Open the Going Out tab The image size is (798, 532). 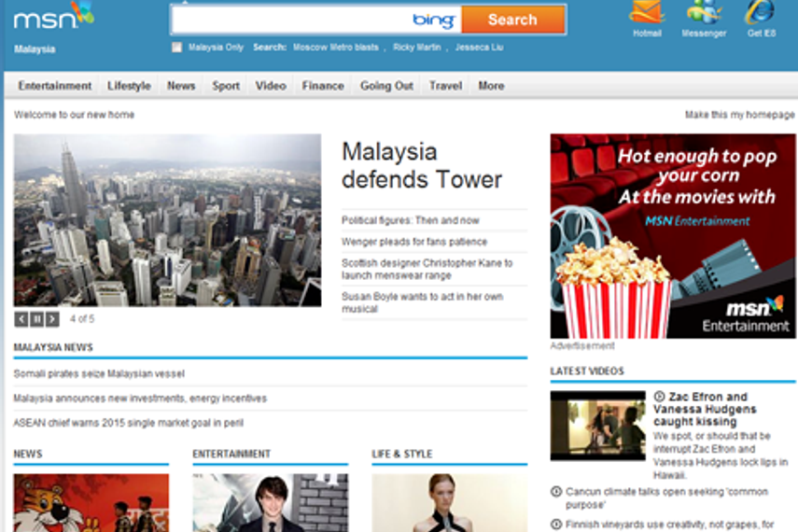coord(386,86)
